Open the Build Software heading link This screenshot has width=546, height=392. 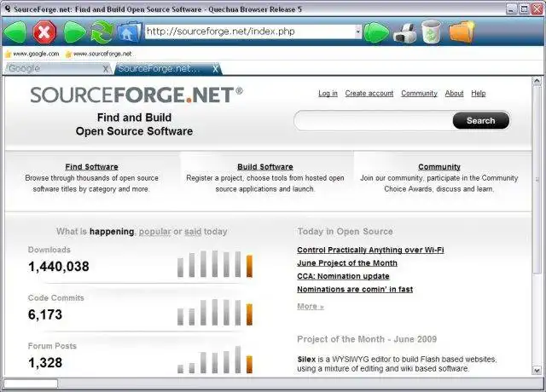coord(265,167)
